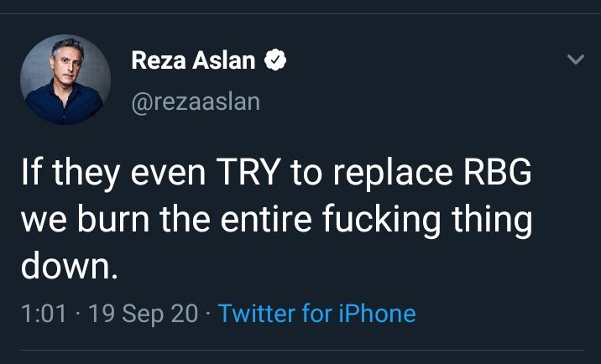The image size is (601, 364).
Task: Click the word we starting line two
Action: pos(42,221)
